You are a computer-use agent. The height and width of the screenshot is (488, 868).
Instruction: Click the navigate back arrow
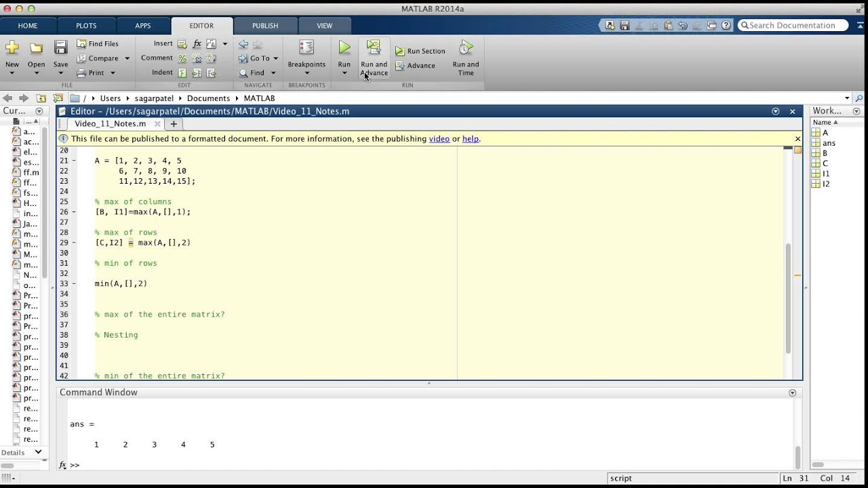[243, 44]
